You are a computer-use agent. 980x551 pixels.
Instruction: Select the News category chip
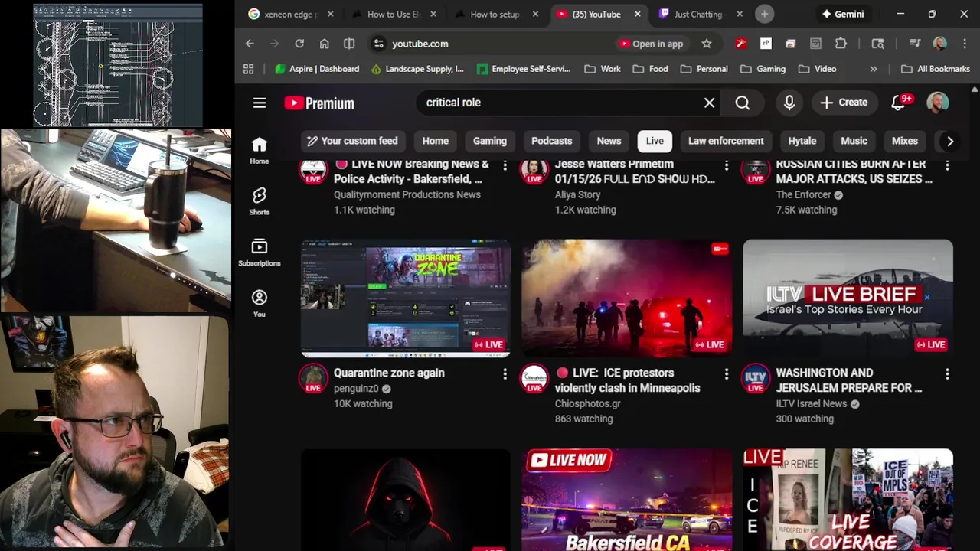pos(609,141)
